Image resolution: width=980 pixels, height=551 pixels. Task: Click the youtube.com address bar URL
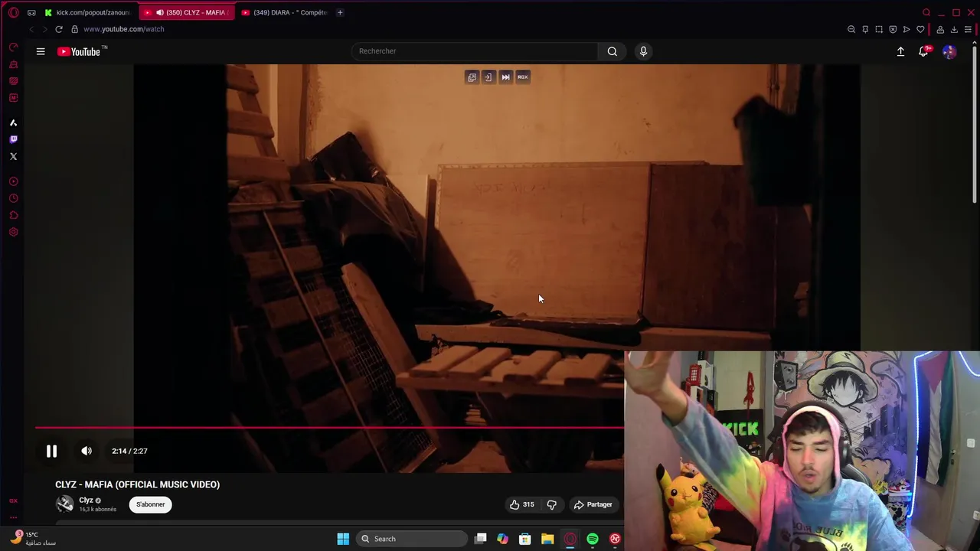[123, 29]
